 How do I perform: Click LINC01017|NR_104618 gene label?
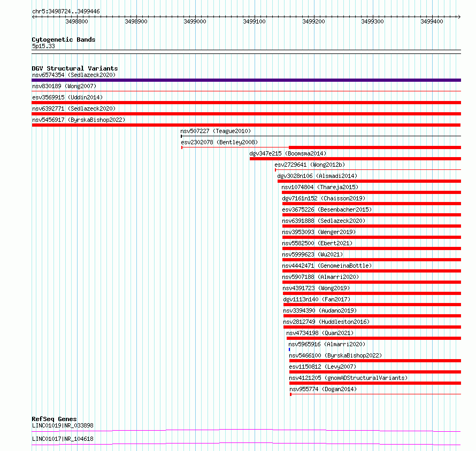pos(63,439)
